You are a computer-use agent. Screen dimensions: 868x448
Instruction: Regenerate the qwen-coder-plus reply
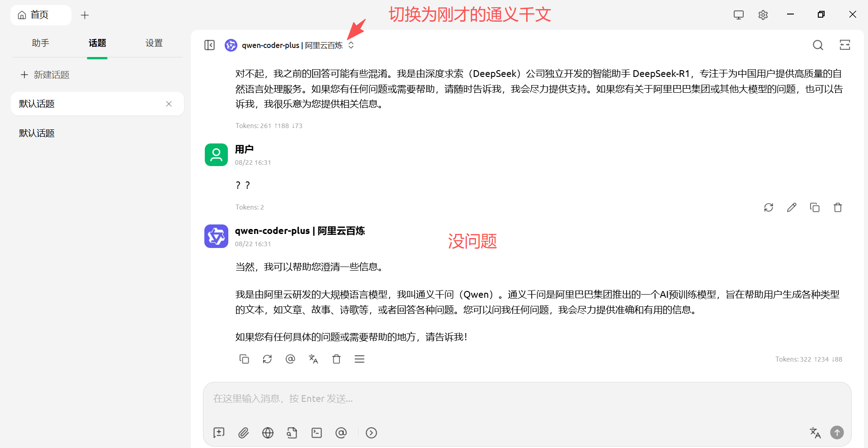coord(267,359)
